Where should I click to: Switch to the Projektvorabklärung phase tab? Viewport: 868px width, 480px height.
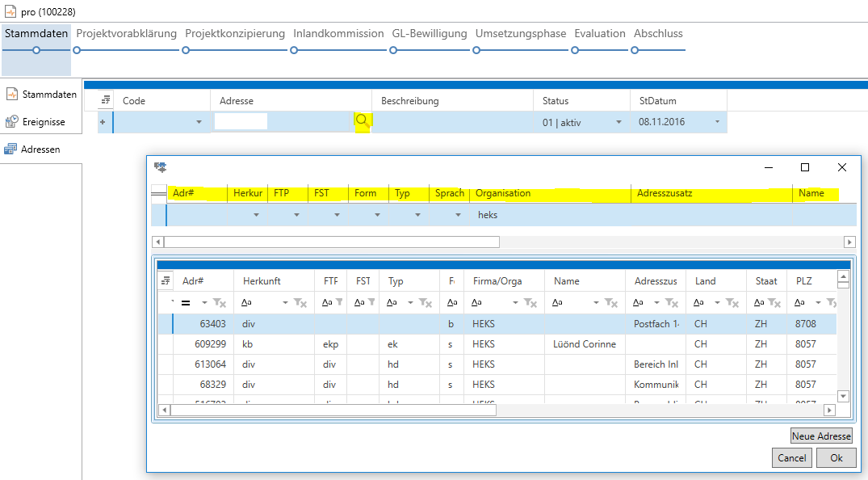(126, 34)
